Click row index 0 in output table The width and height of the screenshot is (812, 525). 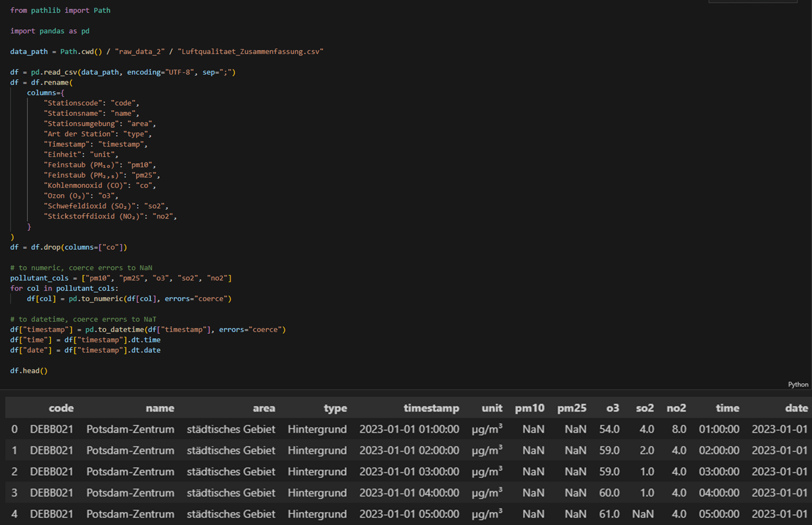point(14,429)
